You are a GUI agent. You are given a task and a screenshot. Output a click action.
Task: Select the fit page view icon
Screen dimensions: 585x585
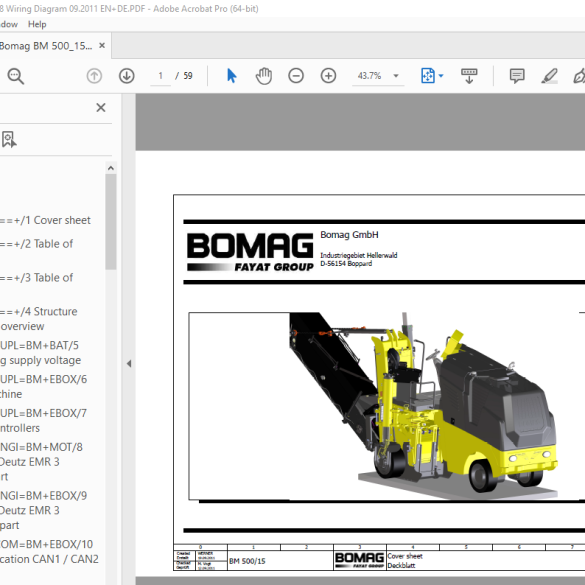coord(428,76)
